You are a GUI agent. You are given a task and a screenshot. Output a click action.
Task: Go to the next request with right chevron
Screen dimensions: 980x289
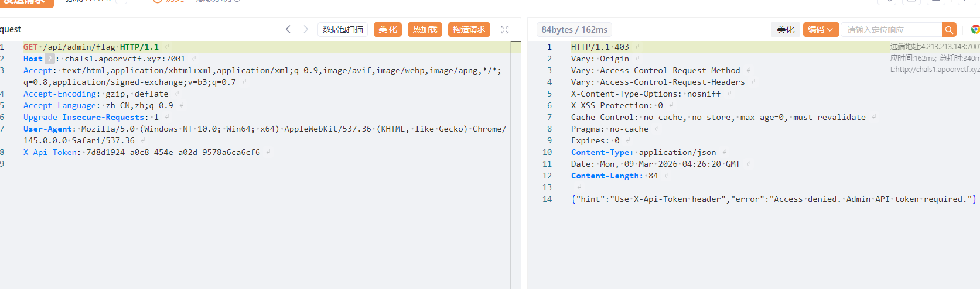point(305,29)
